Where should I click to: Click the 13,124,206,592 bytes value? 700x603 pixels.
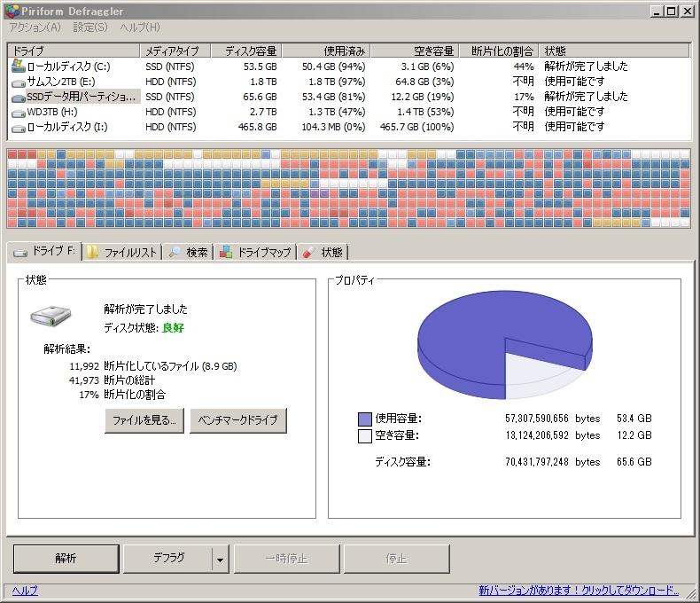[x=537, y=435]
